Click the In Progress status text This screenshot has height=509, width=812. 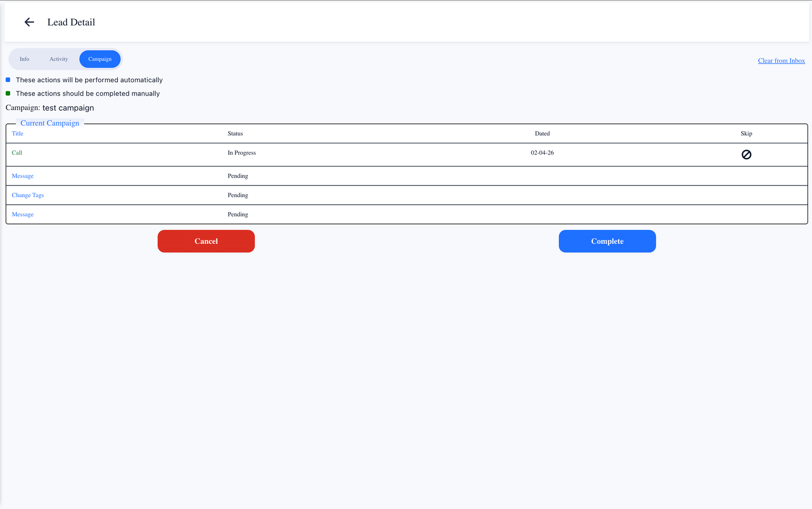coord(242,153)
